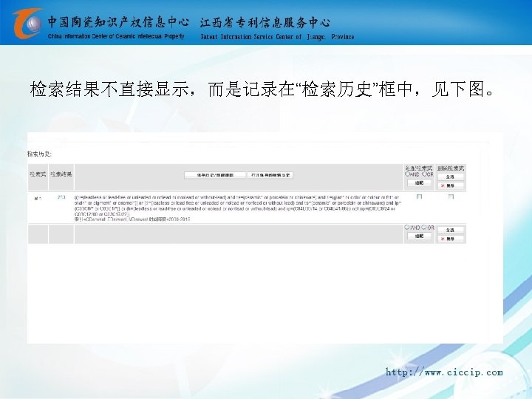
Task: Select the OR radio button in bottom row
Action: point(423,228)
